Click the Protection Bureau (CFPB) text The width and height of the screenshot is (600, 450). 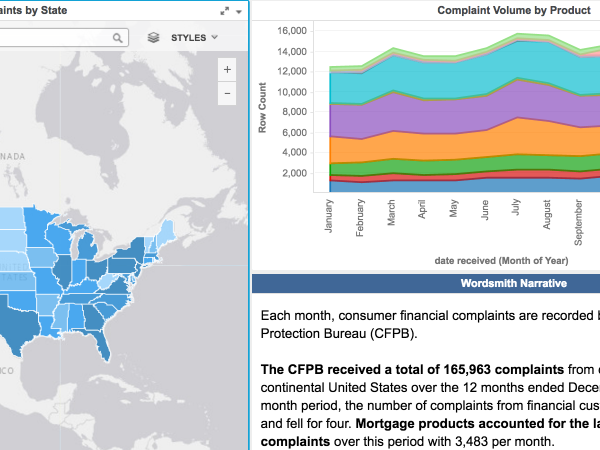[339, 334]
